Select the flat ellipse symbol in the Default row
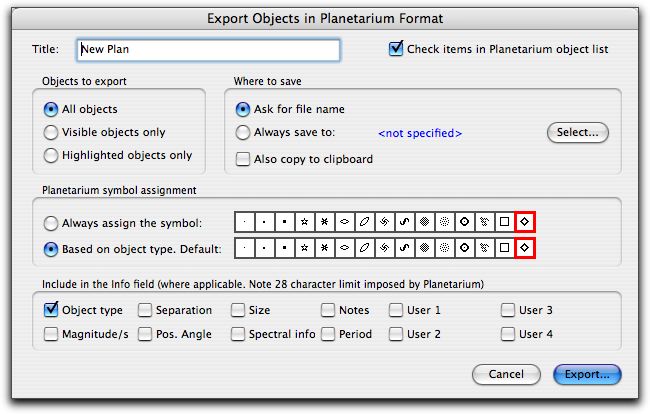650x414 pixels. pyautogui.click(x=346, y=247)
